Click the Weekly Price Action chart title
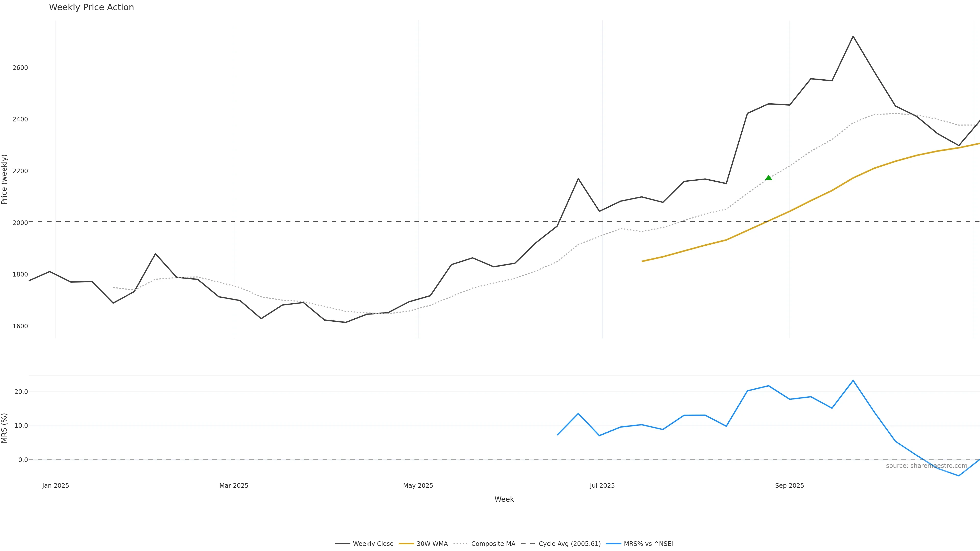Image resolution: width=980 pixels, height=551 pixels. 91,7
